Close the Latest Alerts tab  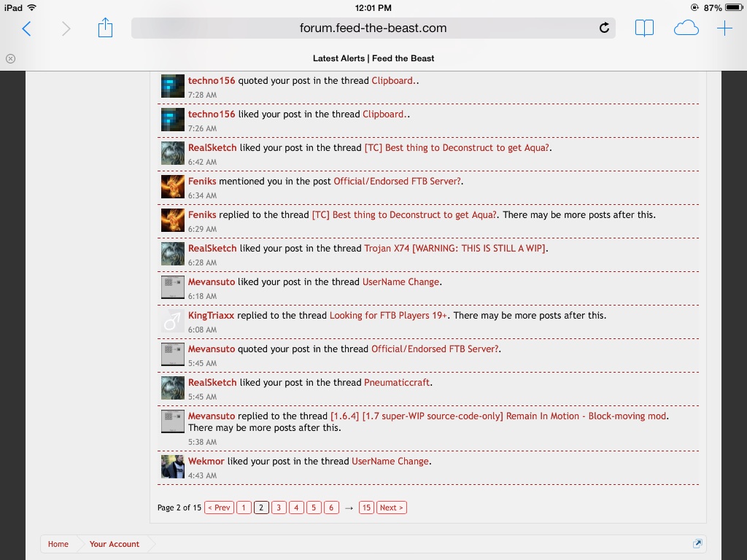[x=10, y=58]
